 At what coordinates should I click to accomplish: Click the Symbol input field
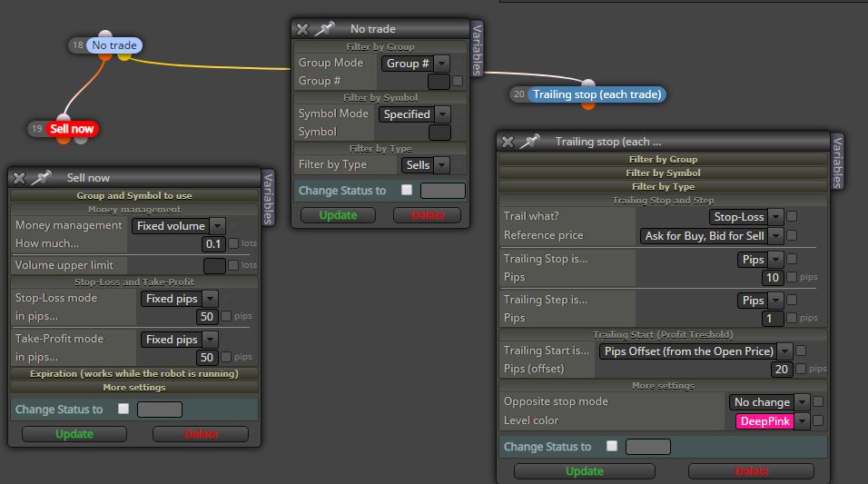(x=439, y=133)
